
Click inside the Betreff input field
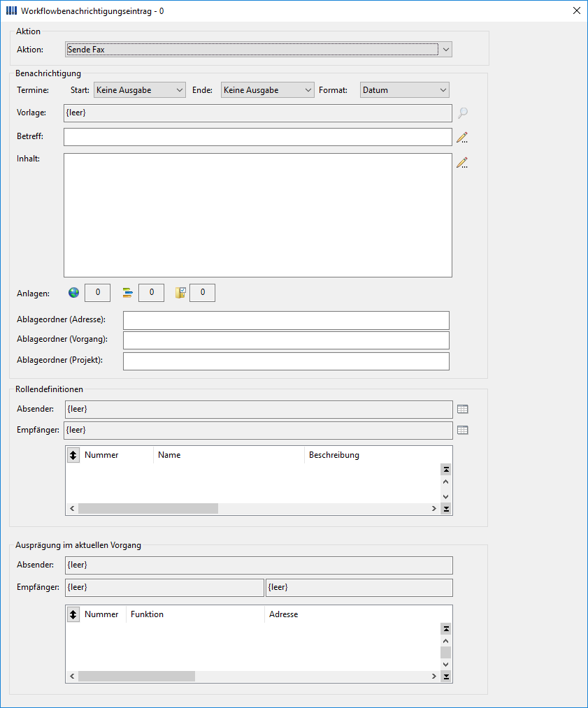[x=258, y=137]
